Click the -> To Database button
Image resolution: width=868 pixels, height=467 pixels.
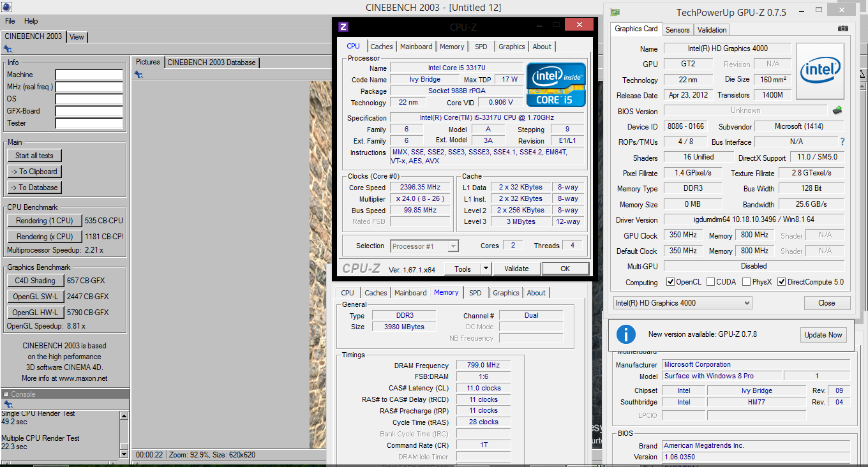coord(34,188)
